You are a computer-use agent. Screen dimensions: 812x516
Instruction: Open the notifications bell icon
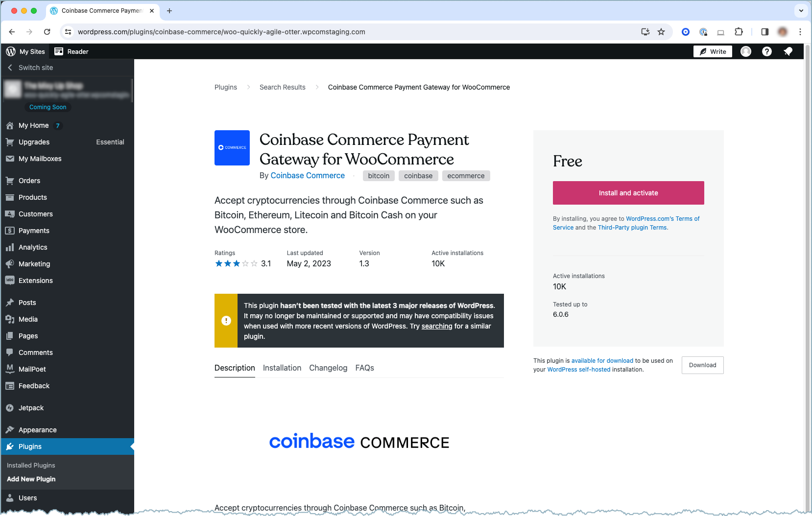[788, 51]
